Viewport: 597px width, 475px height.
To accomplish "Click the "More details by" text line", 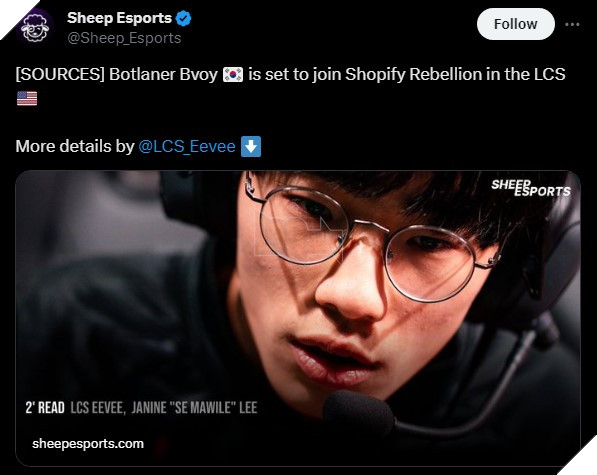I will click(75, 147).
